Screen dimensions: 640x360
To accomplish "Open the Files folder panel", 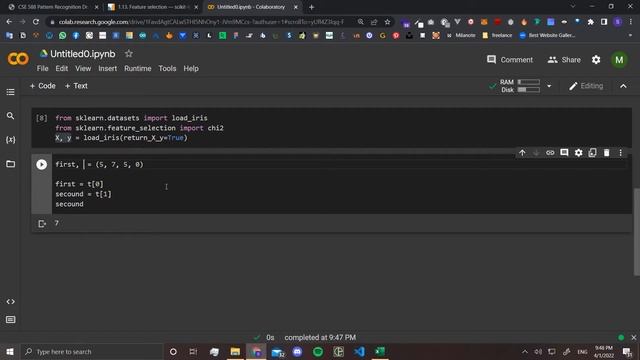I will (11, 164).
